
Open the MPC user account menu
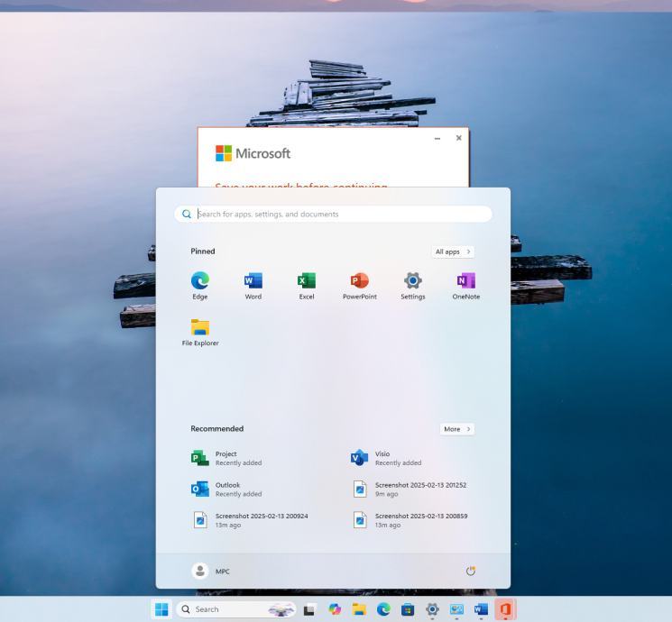tap(211, 571)
